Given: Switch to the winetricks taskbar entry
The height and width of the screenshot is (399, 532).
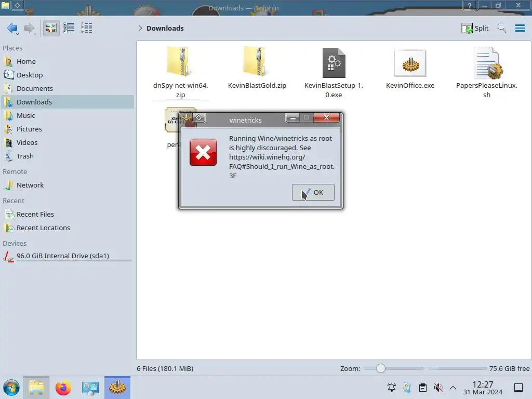Looking at the screenshot, I should point(117,388).
